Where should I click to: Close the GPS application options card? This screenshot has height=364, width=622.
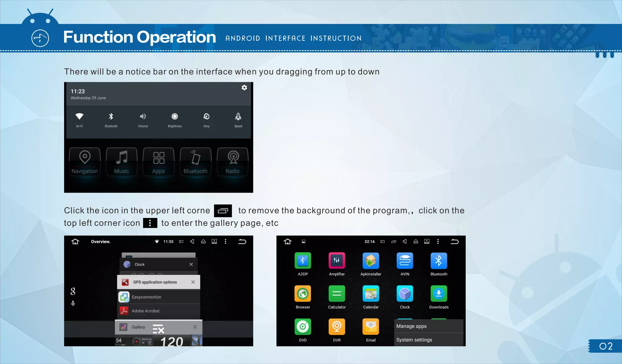(193, 282)
